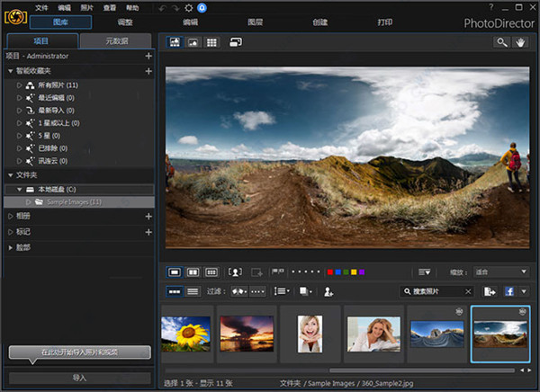Open the secondary monitor display icon
The height and width of the screenshot is (392, 540).
(x=236, y=42)
